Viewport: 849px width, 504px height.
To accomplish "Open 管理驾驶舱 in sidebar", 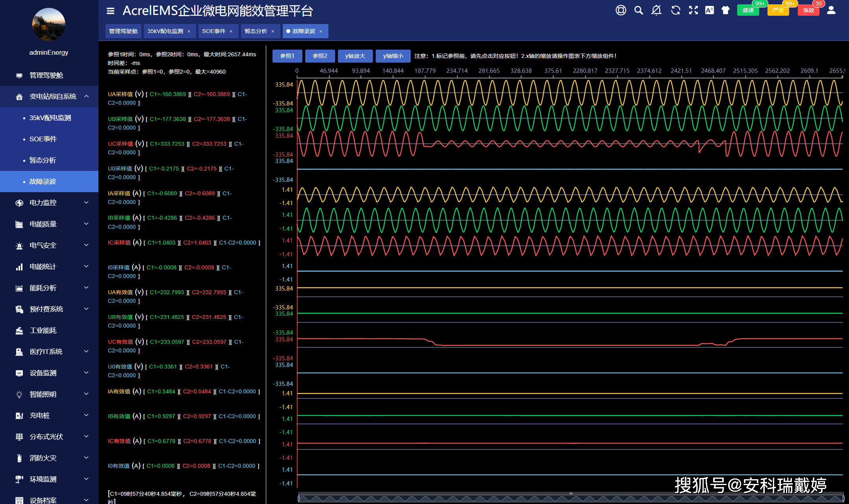I will 49,75.
